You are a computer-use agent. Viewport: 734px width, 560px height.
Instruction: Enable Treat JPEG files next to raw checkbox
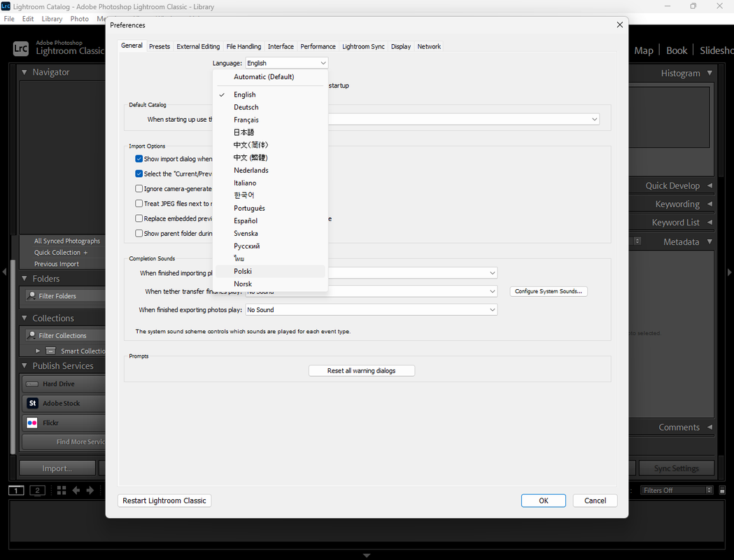139,204
